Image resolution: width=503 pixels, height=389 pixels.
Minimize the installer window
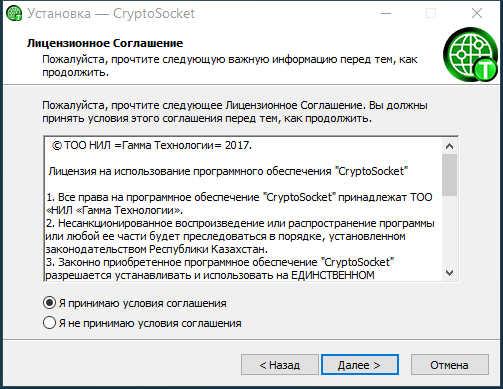386,14
